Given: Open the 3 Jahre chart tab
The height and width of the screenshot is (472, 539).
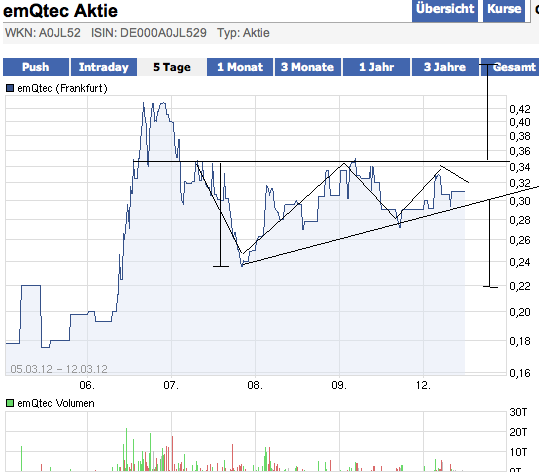Looking at the screenshot, I should tap(445, 67).
